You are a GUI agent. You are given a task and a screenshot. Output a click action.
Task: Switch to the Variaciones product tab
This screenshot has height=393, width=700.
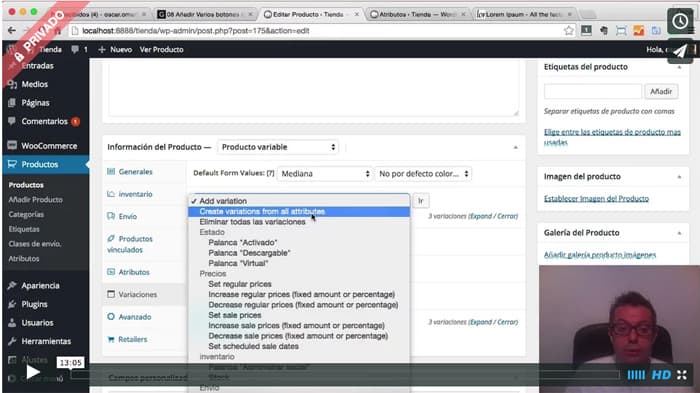click(138, 294)
